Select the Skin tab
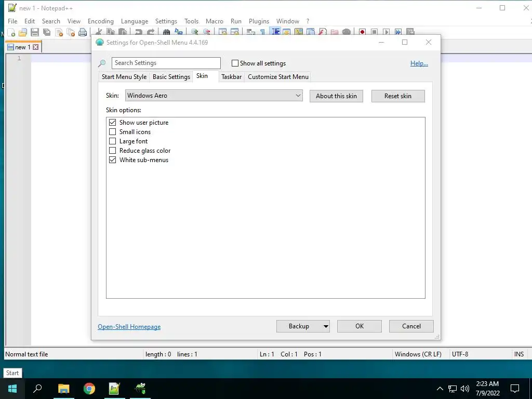This screenshot has height=399, width=532. tap(202, 76)
